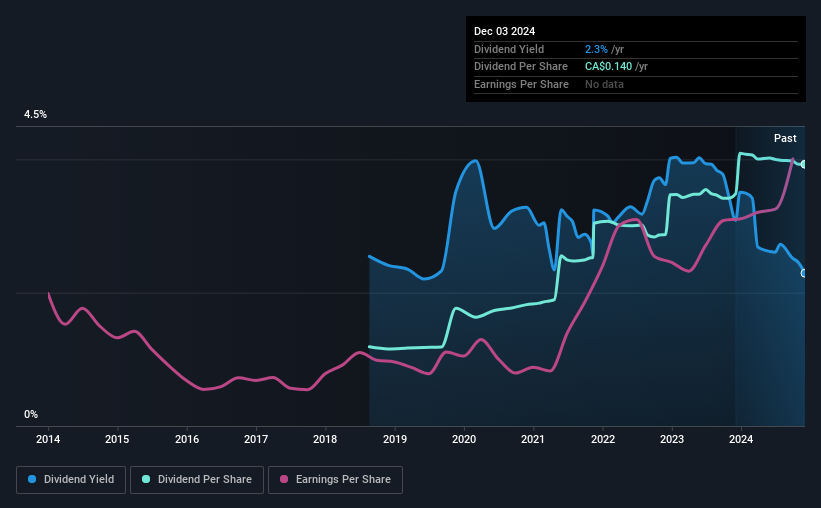Image resolution: width=821 pixels, height=508 pixels.
Task: Select the 2024 label on the time axis
Action: click(741, 439)
